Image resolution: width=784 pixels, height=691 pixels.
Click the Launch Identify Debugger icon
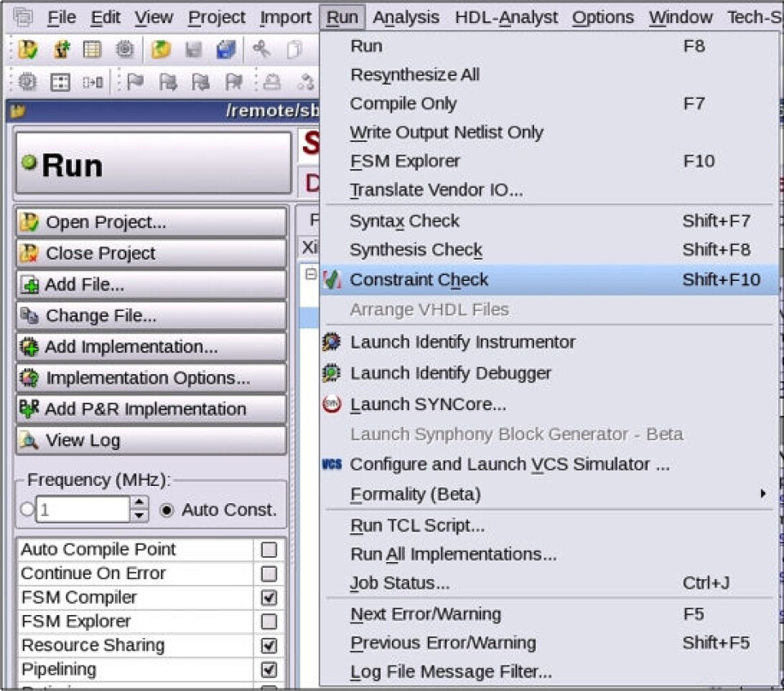(332, 373)
